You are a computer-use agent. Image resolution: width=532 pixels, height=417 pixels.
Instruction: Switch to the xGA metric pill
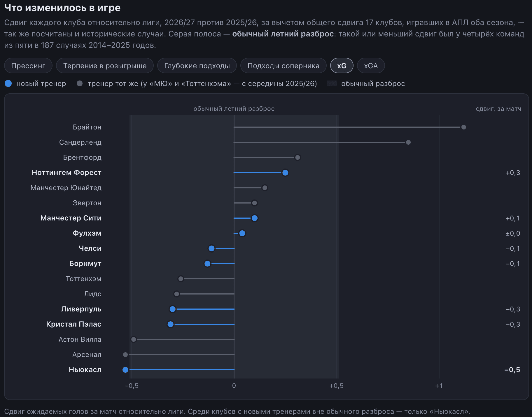(x=371, y=66)
